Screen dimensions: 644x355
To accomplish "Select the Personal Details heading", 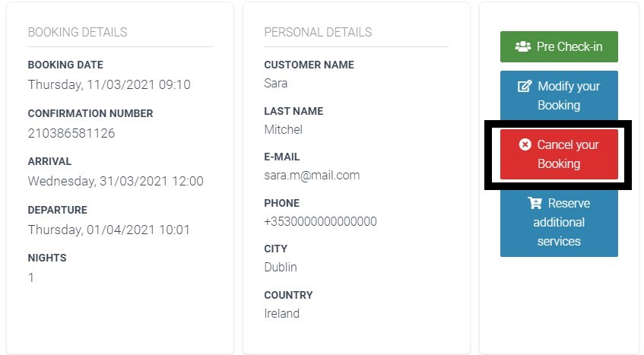I will (x=318, y=32).
